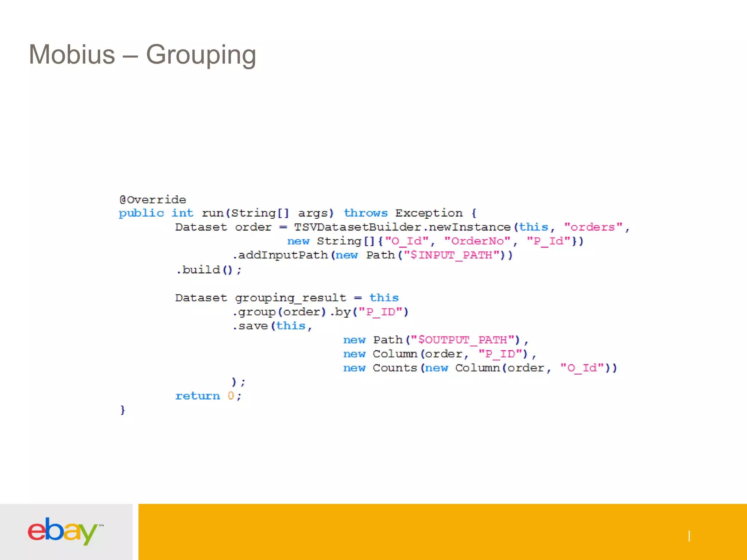Click the "$OUTPUT_PATH" string

point(463,340)
